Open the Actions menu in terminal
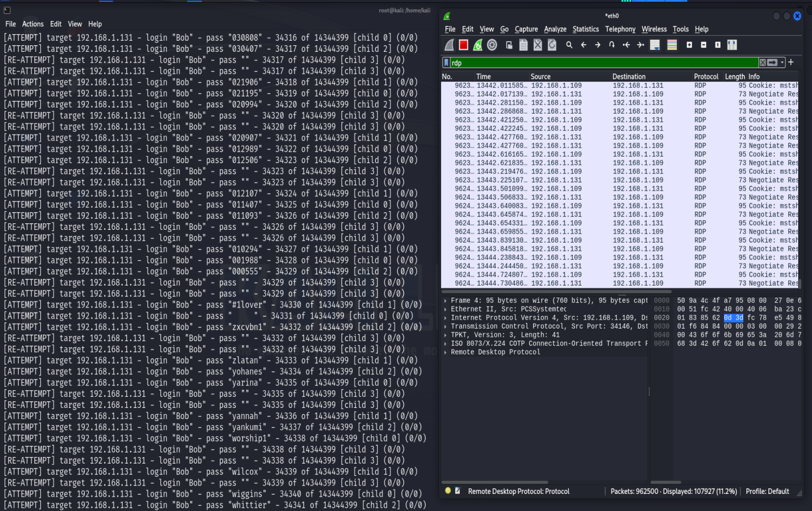This screenshot has height=511, width=812. 33,24
